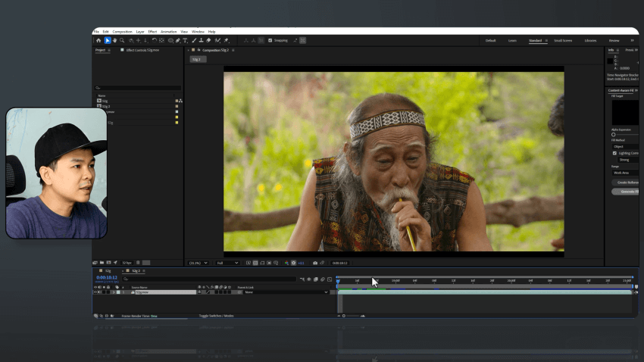The width and height of the screenshot is (644, 362).
Task: Open the Effect menu
Action: pos(152,32)
